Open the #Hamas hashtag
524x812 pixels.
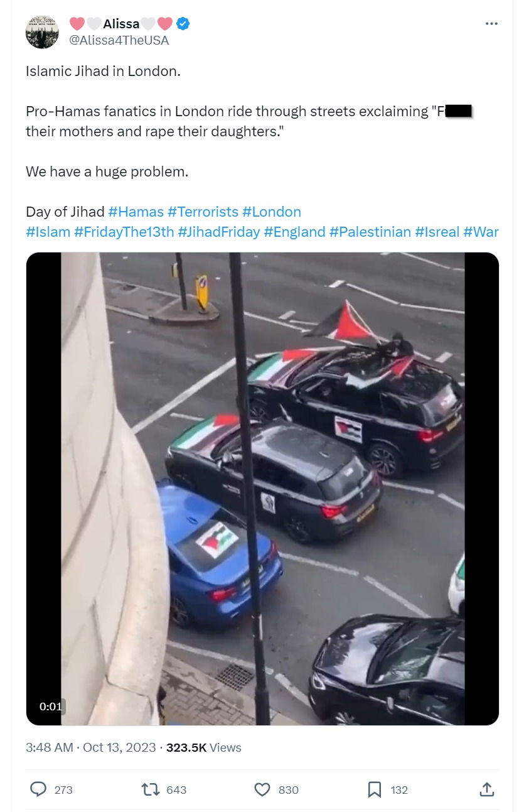[x=136, y=212]
